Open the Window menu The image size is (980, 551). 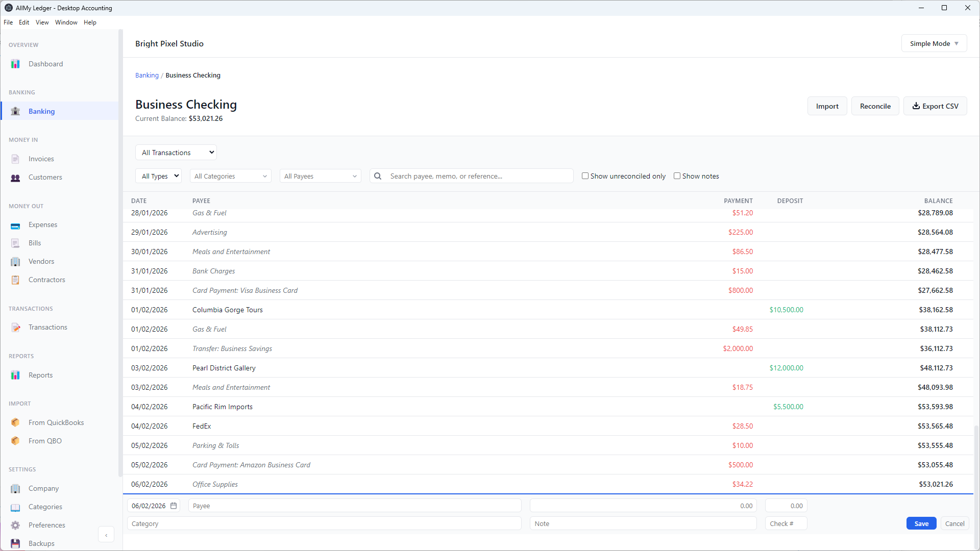click(x=66, y=22)
